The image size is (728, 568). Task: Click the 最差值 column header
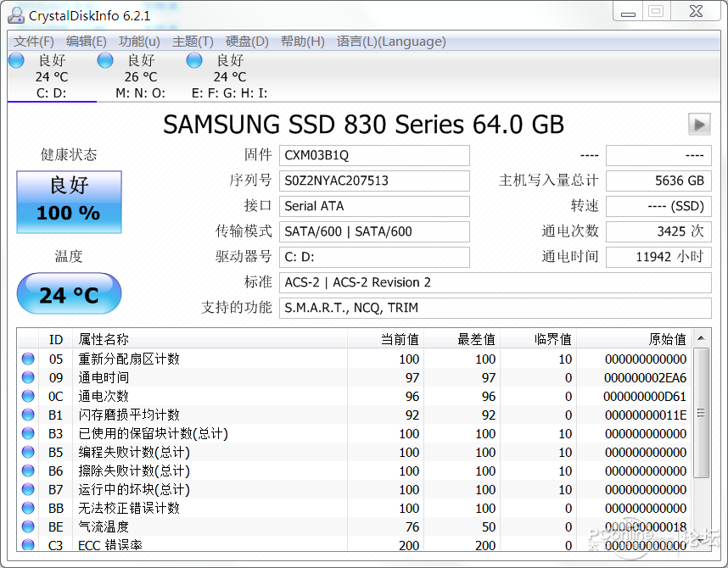tap(462, 339)
